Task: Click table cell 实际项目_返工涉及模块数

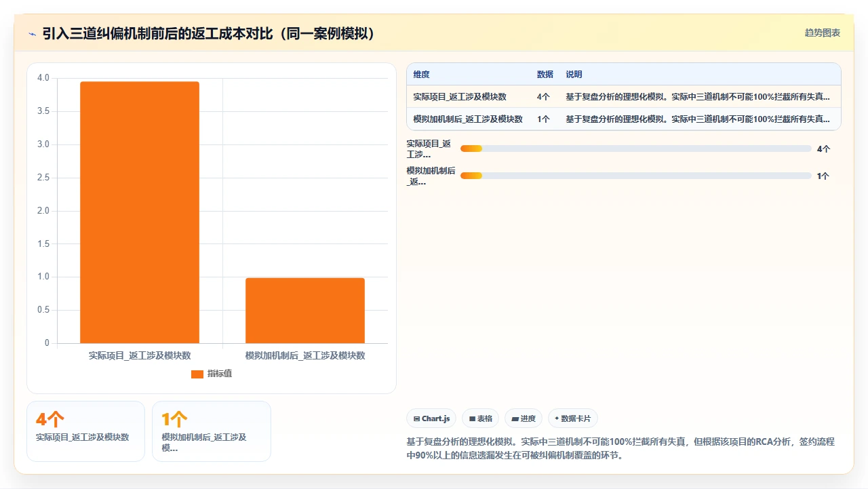Action: tap(460, 97)
